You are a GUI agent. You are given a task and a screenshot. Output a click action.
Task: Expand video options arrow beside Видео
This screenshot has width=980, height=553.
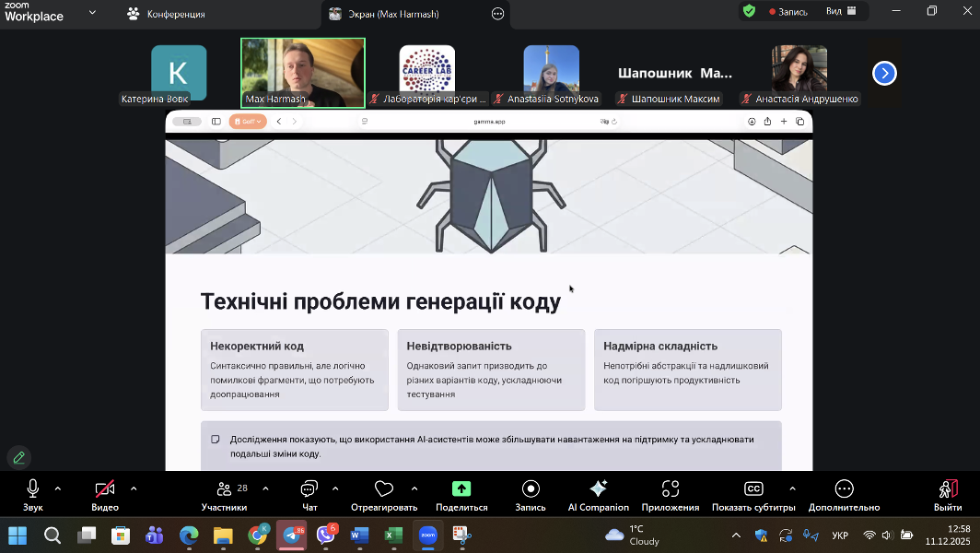(x=134, y=488)
